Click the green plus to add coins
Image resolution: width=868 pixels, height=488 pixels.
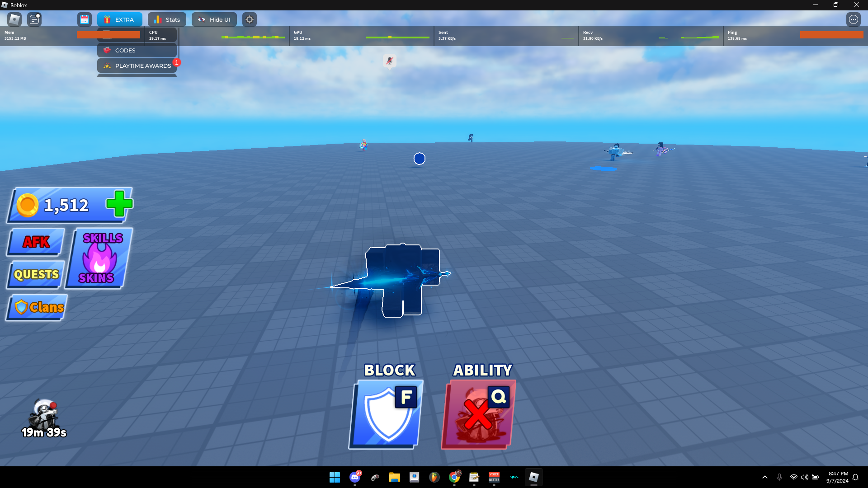coord(119,204)
